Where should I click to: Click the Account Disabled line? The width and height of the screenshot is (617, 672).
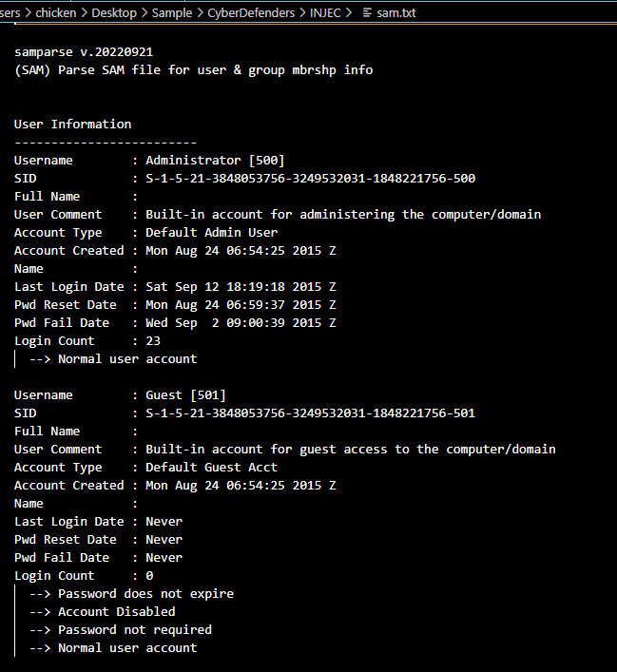coord(116,611)
